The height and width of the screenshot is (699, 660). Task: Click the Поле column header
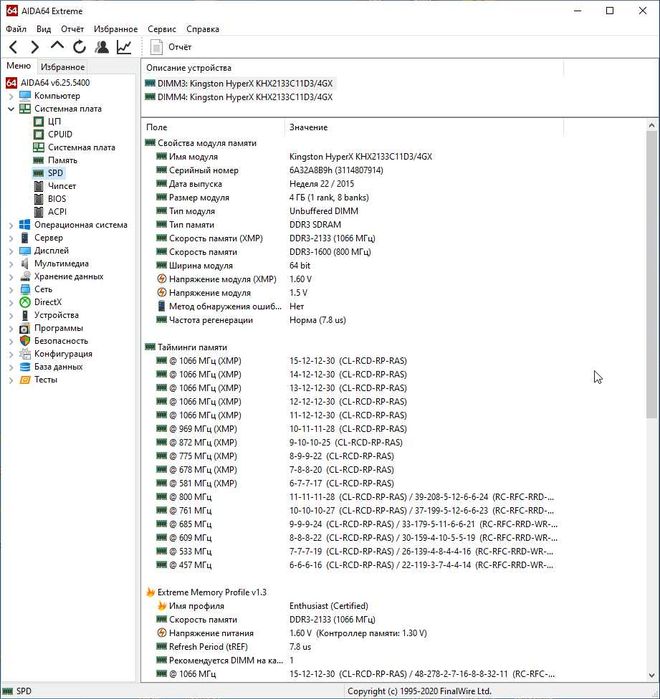point(213,127)
